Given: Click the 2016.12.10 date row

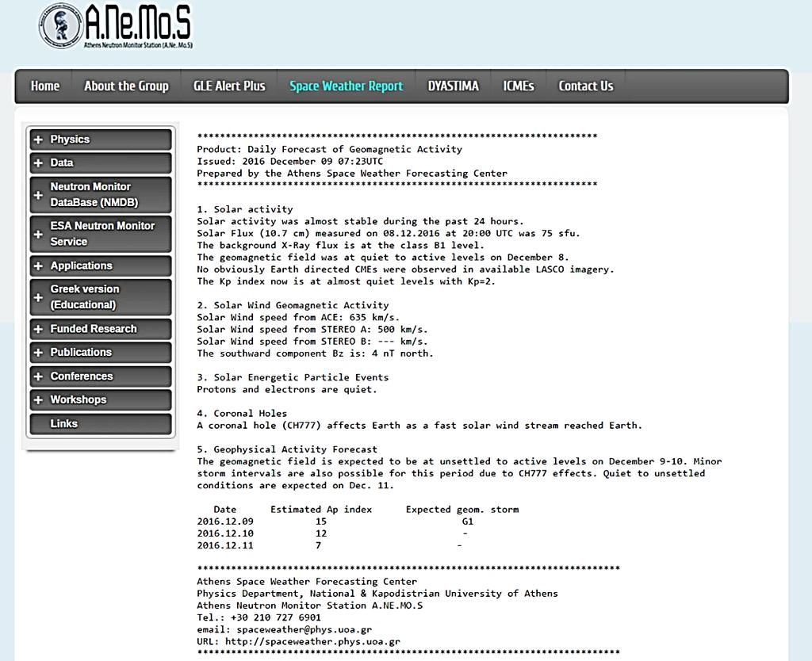Looking at the screenshot, I should (225, 533).
